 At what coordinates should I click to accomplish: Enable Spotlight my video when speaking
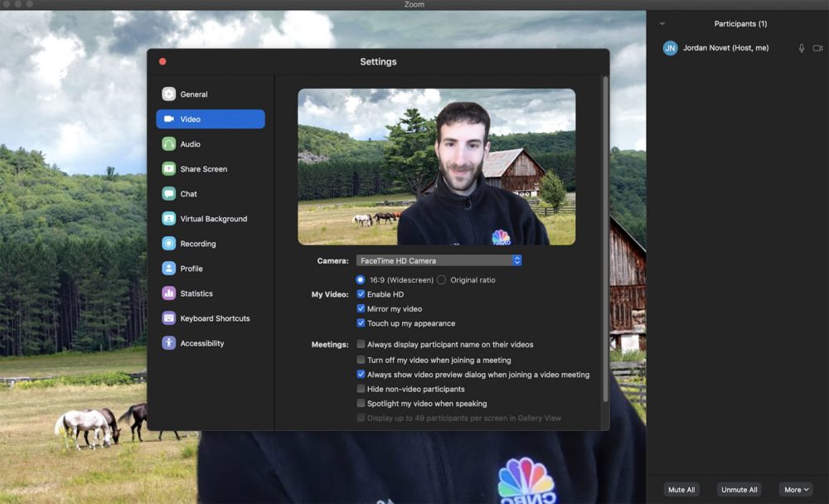pos(361,404)
